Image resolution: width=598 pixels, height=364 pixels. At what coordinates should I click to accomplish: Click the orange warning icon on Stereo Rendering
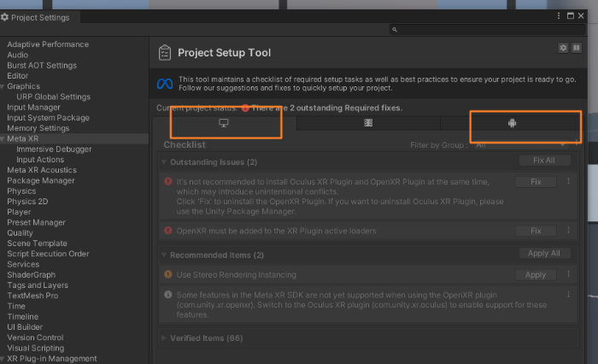pyautogui.click(x=167, y=274)
